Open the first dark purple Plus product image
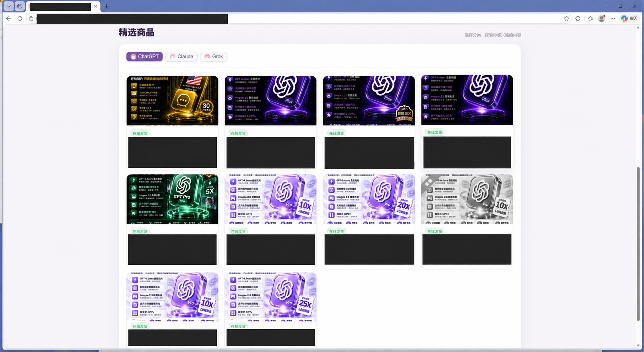Image resolution: width=644 pixels, height=352 pixels. pos(271,100)
